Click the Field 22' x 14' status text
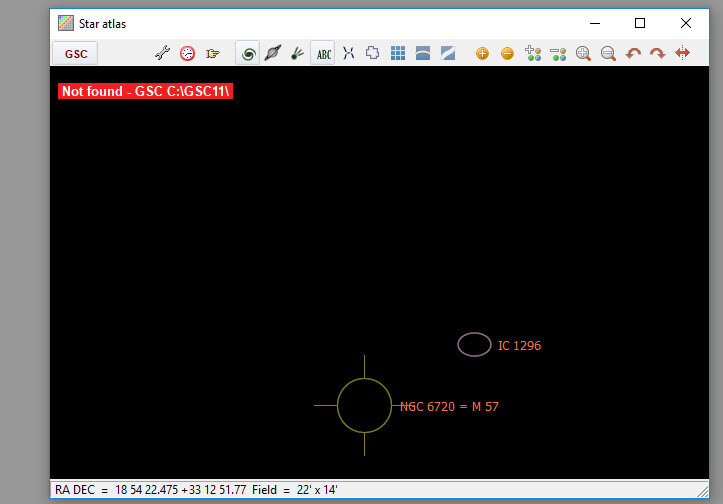This screenshot has height=504, width=723. (x=295, y=490)
